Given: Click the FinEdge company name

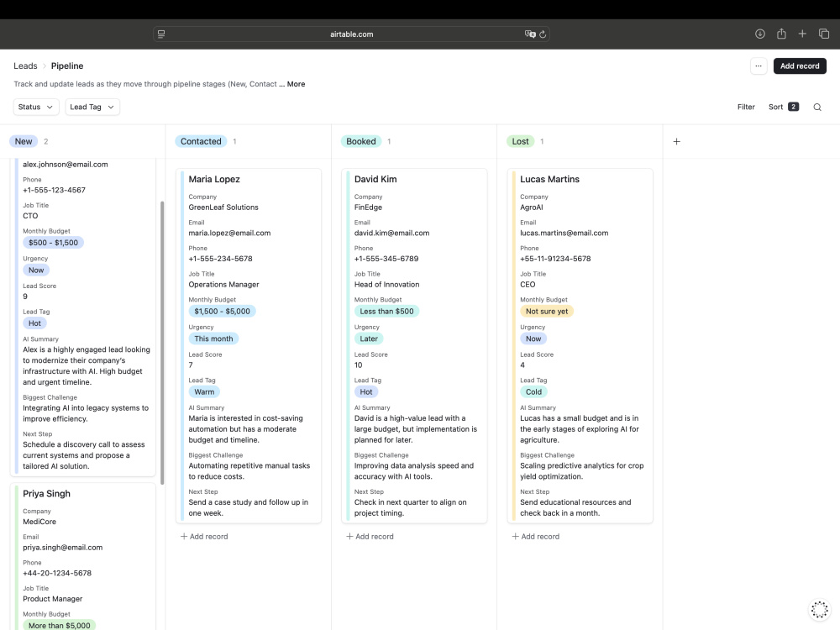Looking at the screenshot, I should [x=368, y=207].
